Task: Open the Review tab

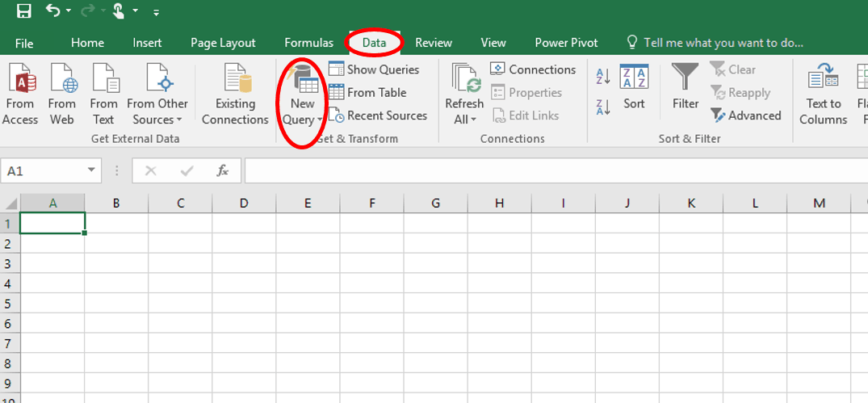Action: coord(434,43)
